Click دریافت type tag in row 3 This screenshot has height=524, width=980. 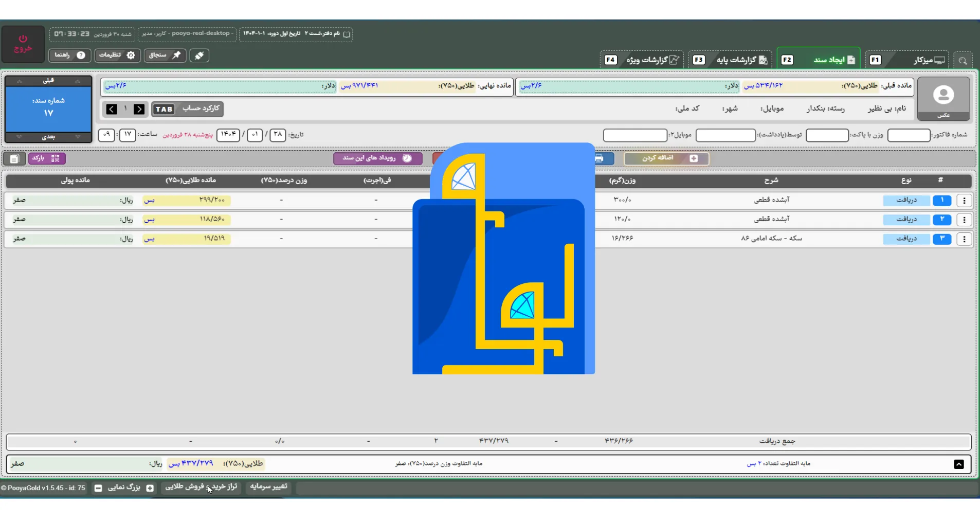[x=906, y=239]
